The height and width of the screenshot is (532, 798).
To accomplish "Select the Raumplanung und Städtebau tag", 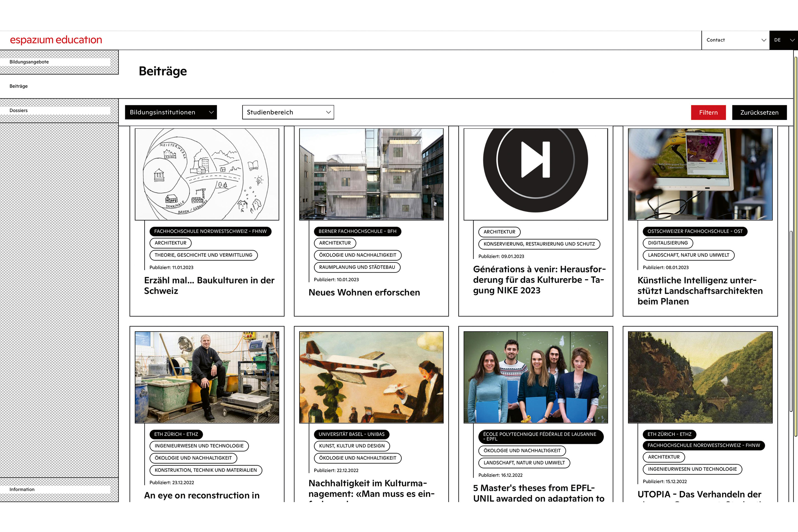I will (x=357, y=267).
